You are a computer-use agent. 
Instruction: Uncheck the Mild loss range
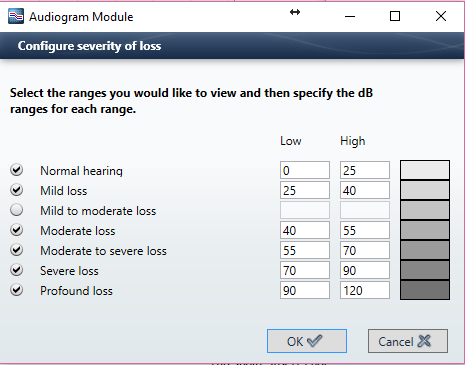click(x=16, y=190)
